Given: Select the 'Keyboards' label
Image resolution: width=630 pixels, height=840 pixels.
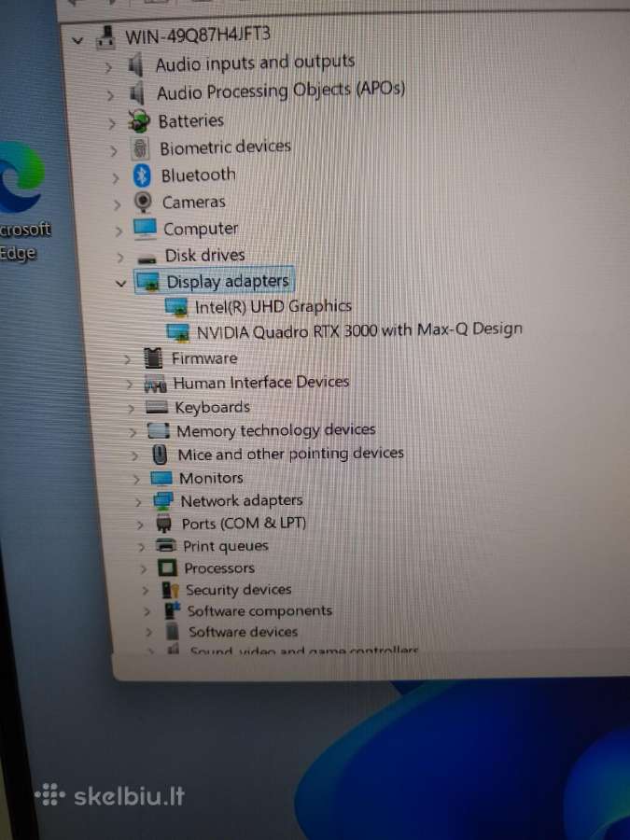Looking at the screenshot, I should tap(212, 408).
